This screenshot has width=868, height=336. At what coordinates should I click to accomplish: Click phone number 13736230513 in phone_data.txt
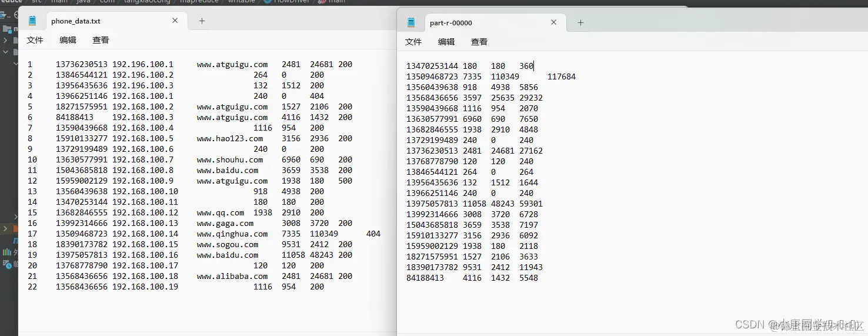click(x=82, y=64)
